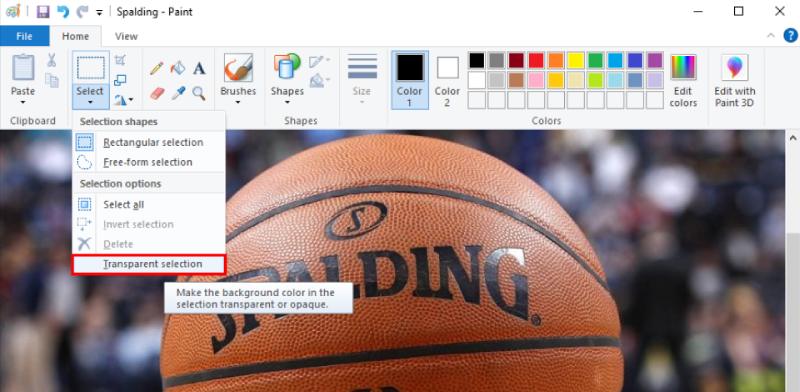
Task: Switch to the View tab
Action: [126, 36]
